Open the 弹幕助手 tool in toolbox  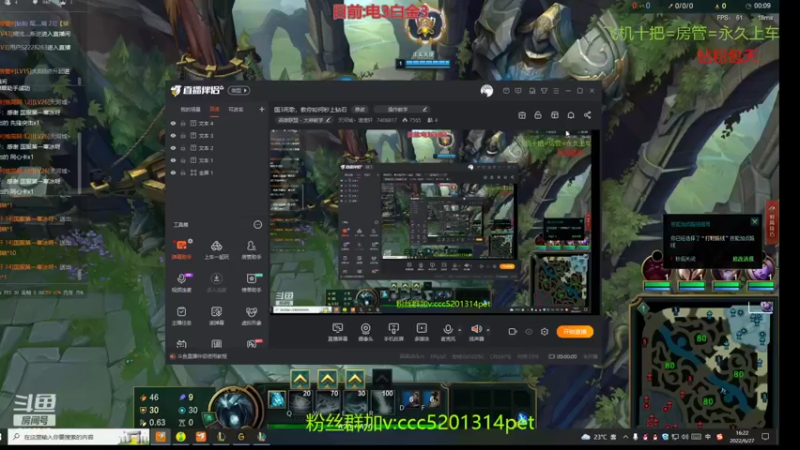(x=181, y=249)
